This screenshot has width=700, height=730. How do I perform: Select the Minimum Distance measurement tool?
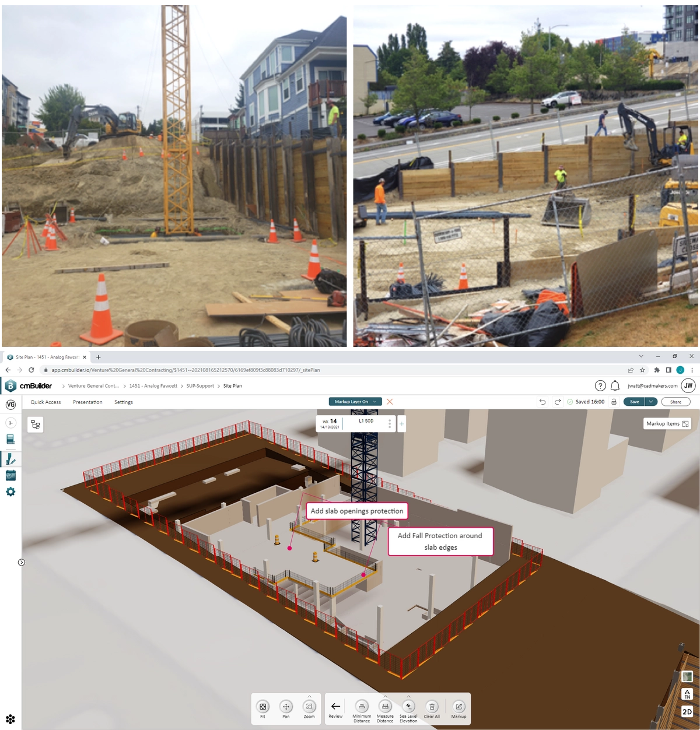tap(362, 707)
